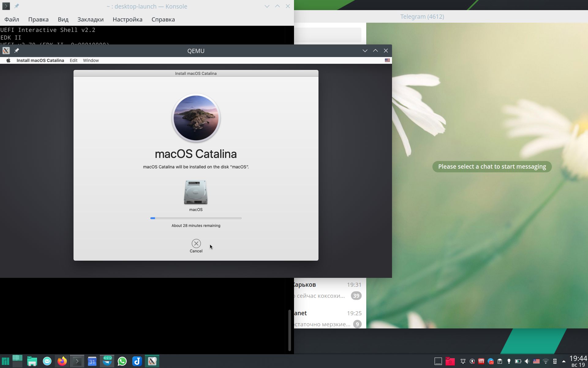Screen dimensions: 588x368
Task: Click the US flag keyboard layout in tray
Action: coord(536,361)
